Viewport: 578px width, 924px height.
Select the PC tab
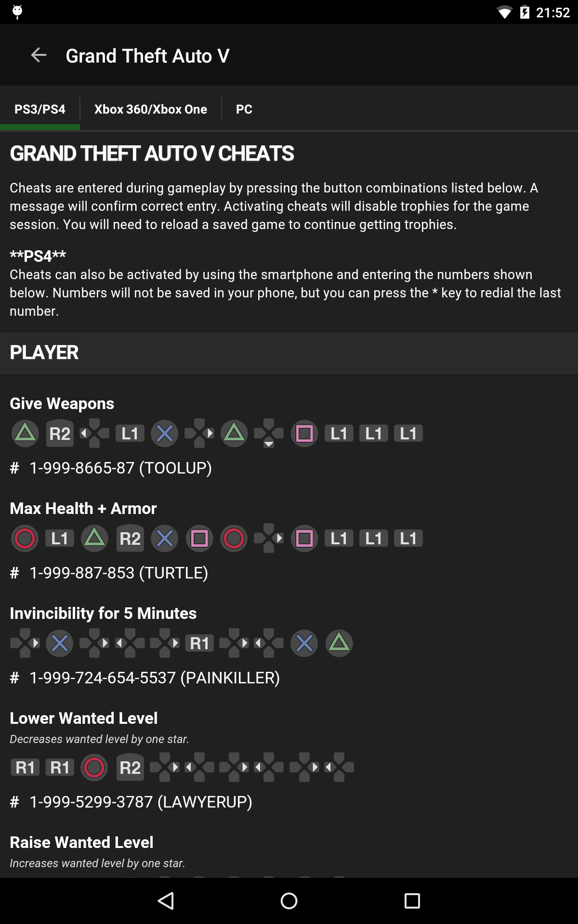(x=244, y=109)
